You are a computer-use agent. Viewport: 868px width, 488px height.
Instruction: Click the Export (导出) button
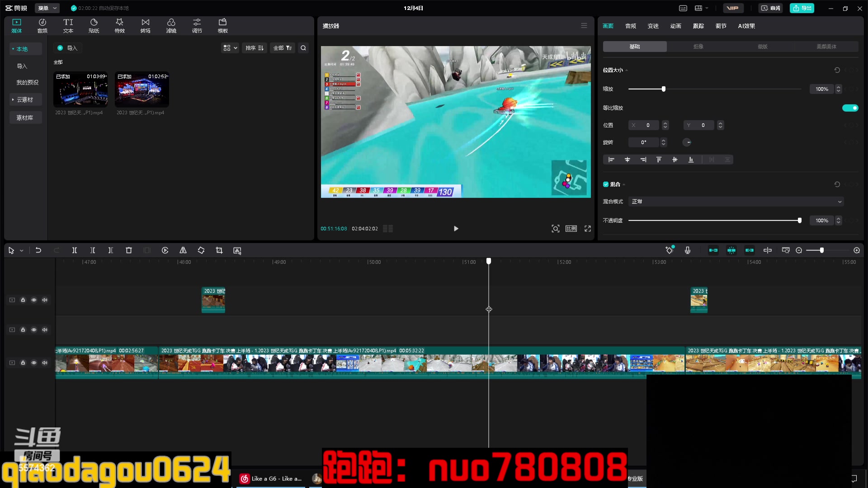coord(802,8)
